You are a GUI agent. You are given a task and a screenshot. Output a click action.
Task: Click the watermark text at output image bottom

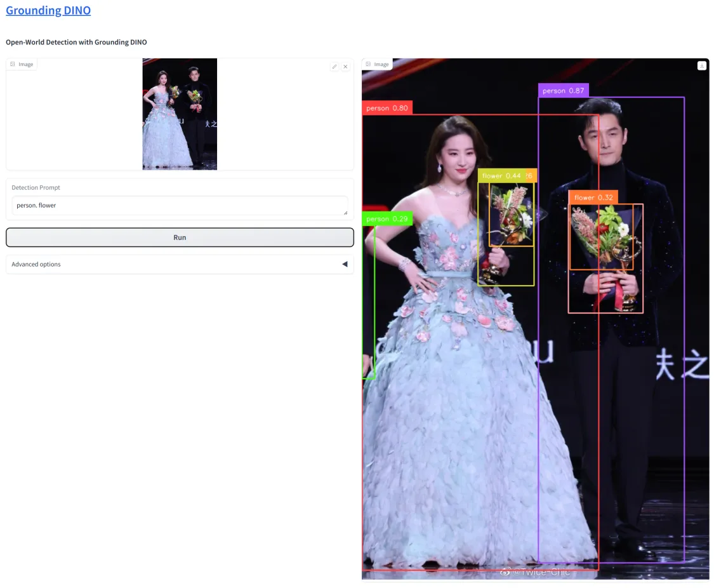(535, 572)
